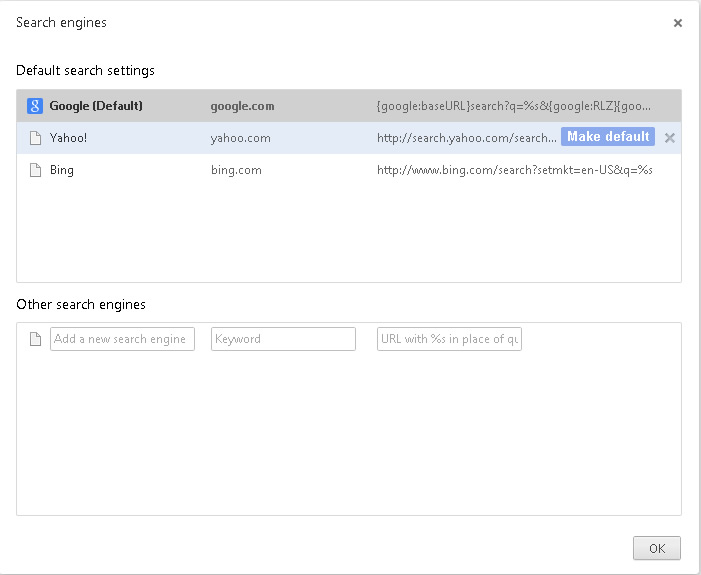Focus the Keyword input field

point(283,339)
